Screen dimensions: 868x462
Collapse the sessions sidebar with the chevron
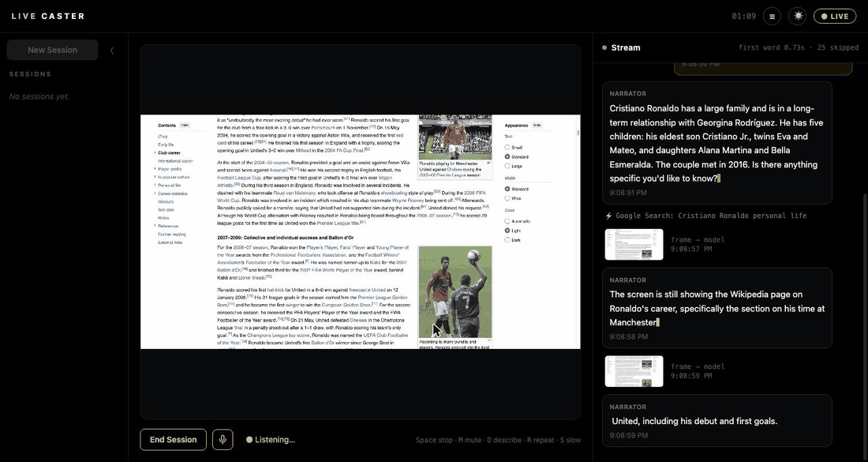pos(112,51)
